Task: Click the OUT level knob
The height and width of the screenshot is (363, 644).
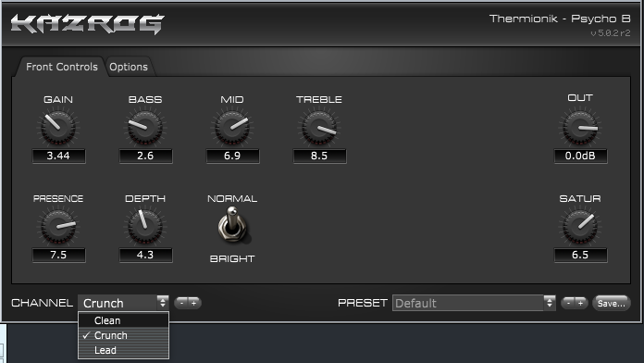Action: [x=580, y=127]
